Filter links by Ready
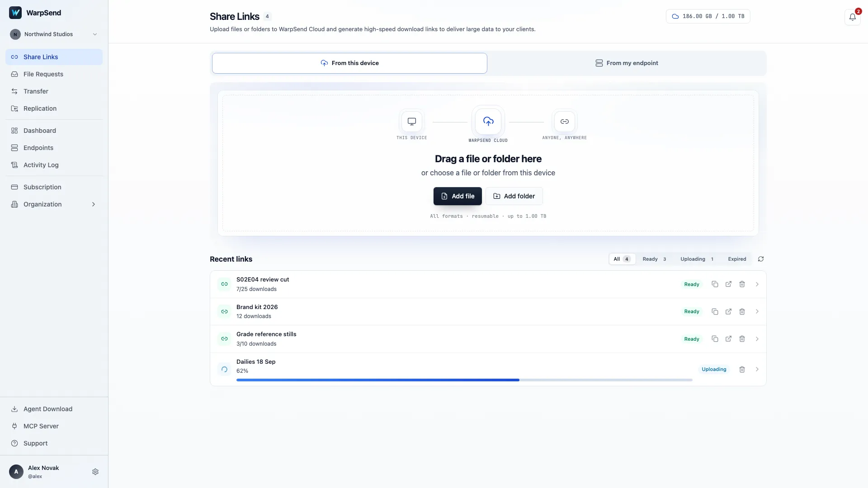The width and height of the screenshot is (868, 488). click(654, 259)
